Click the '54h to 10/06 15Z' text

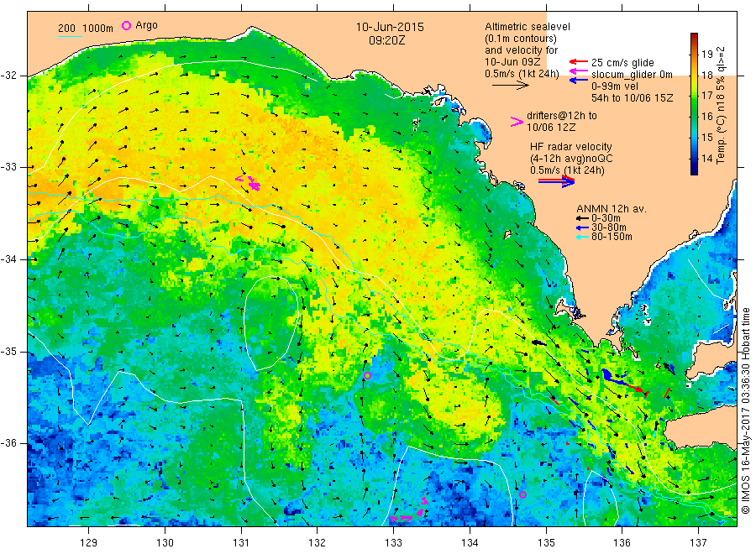(632, 98)
